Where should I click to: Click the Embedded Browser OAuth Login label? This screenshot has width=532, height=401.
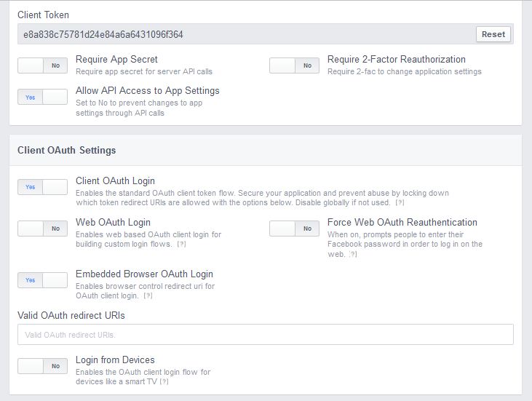(x=144, y=274)
